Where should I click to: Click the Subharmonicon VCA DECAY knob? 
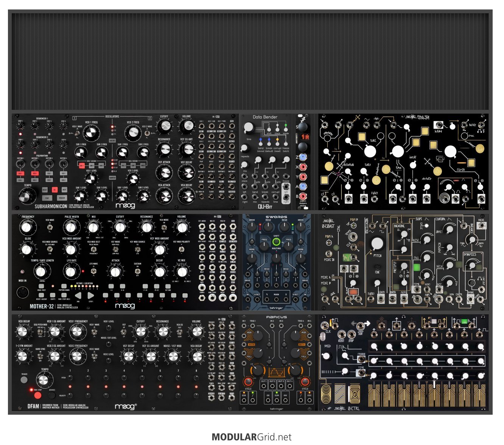point(187,195)
